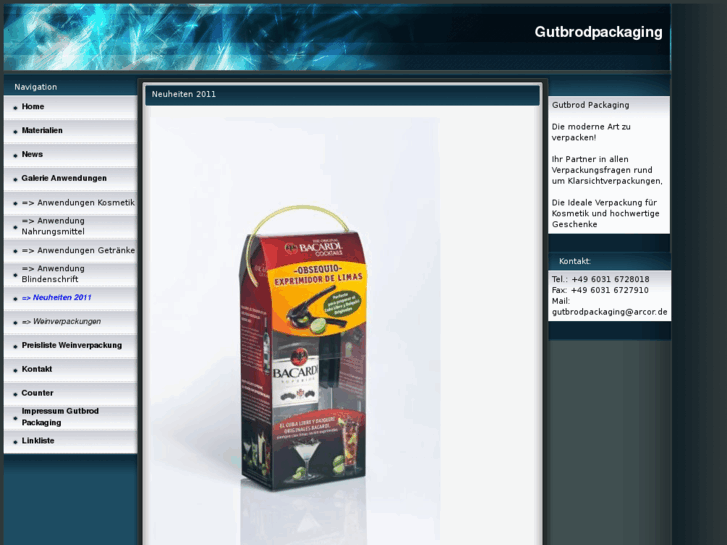Select the highlighted Neuheiten 2011 link
This screenshot has height=545, width=727.
click(x=57, y=297)
